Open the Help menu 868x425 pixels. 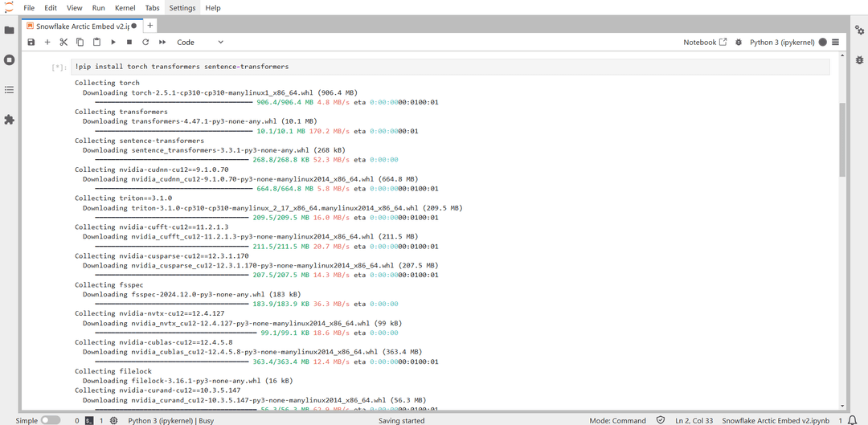click(x=212, y=8)
